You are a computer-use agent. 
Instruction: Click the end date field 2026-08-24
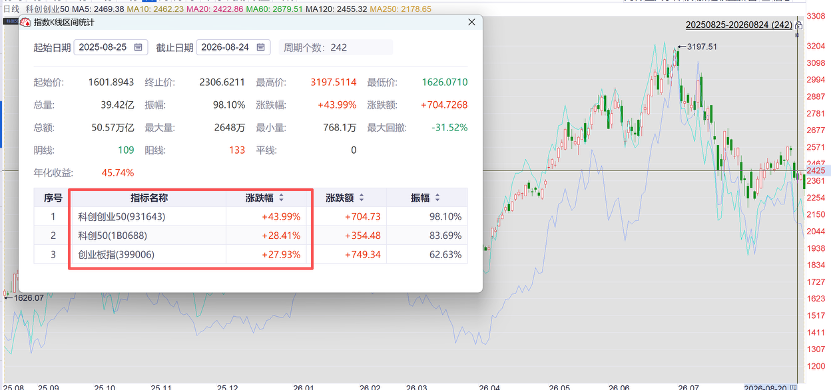(x=233, y=47)
